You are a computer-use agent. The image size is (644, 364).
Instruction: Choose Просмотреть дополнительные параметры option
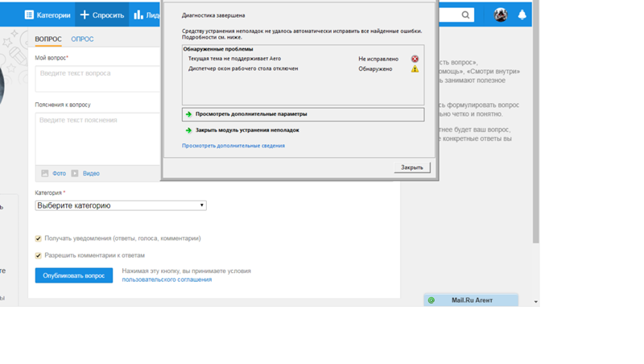coord(303,114)
